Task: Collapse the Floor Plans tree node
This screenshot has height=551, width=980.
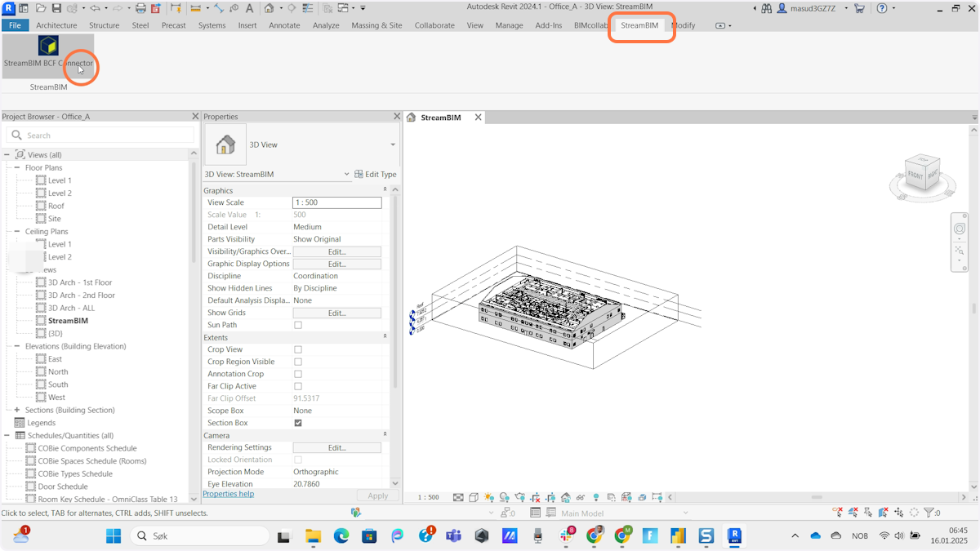Action: pos(16,167)
